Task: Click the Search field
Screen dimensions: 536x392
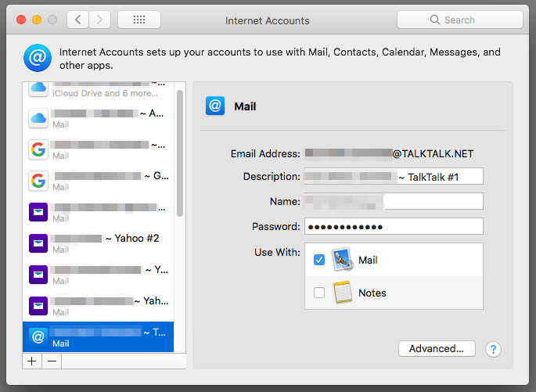Action: (459, 20)
